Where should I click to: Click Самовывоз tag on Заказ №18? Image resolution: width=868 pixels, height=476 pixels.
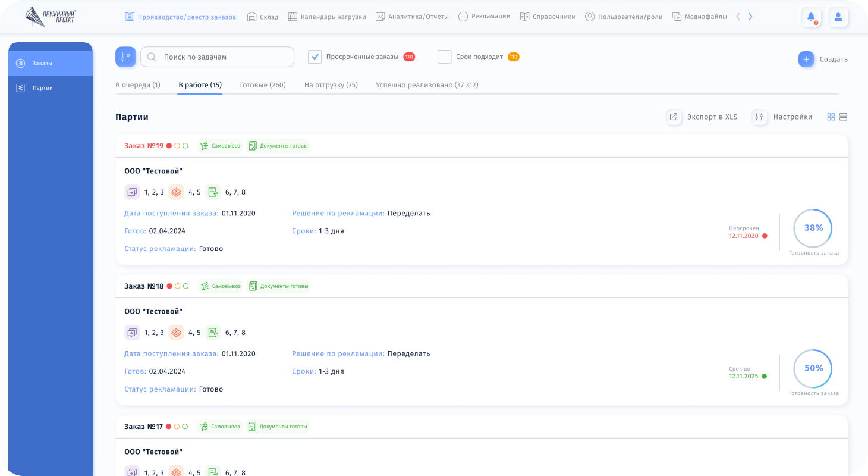coord(221,286)
